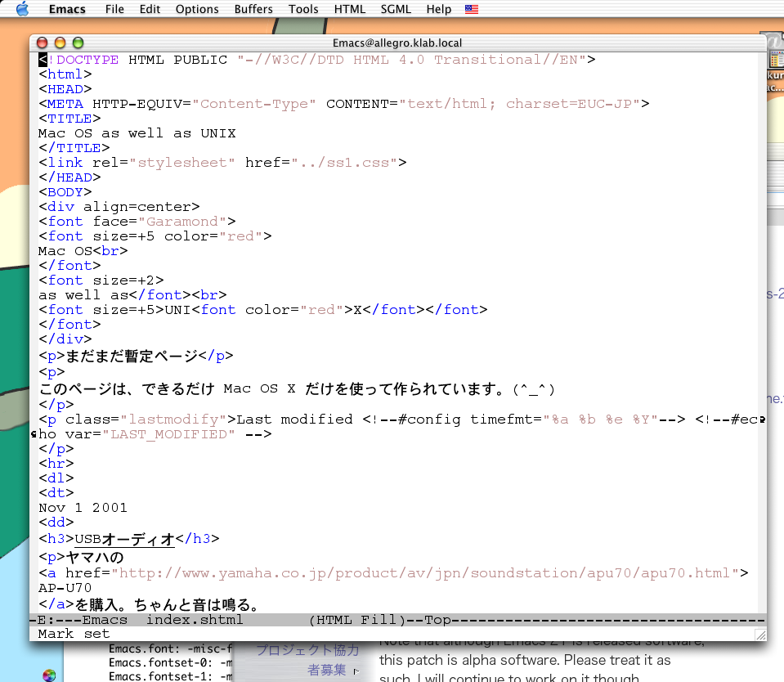
Task: Open the Emacs application menu
Action: [66, 9]
